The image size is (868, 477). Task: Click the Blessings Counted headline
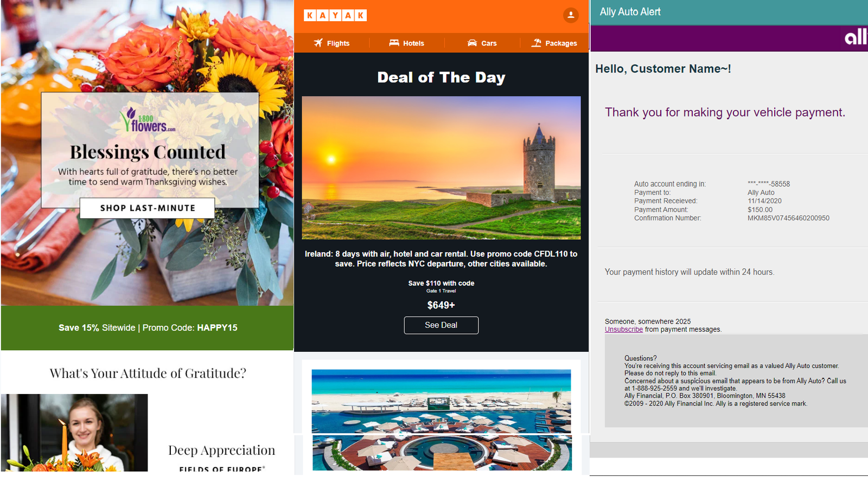pyautogui.click(x=148, y=152)
